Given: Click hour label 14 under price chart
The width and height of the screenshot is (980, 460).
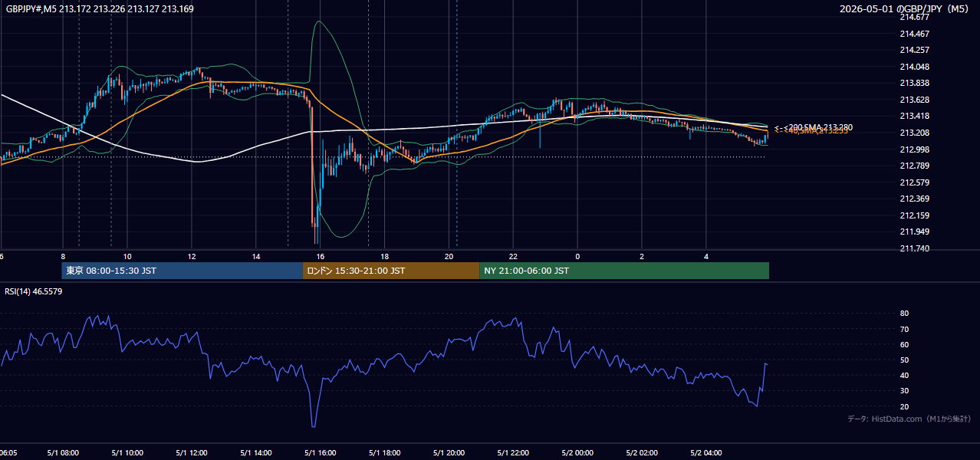Looking at the screenshot, I should [x=256, y=256].
